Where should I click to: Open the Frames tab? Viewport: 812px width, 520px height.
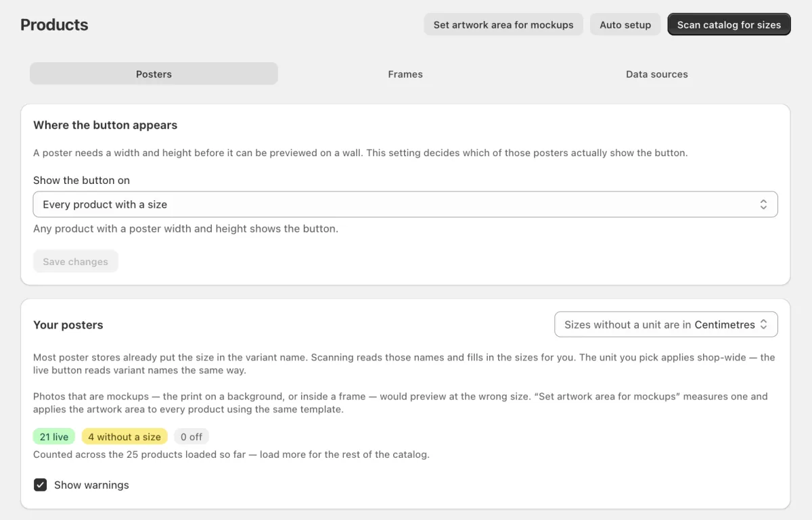(x=405, y=74)
